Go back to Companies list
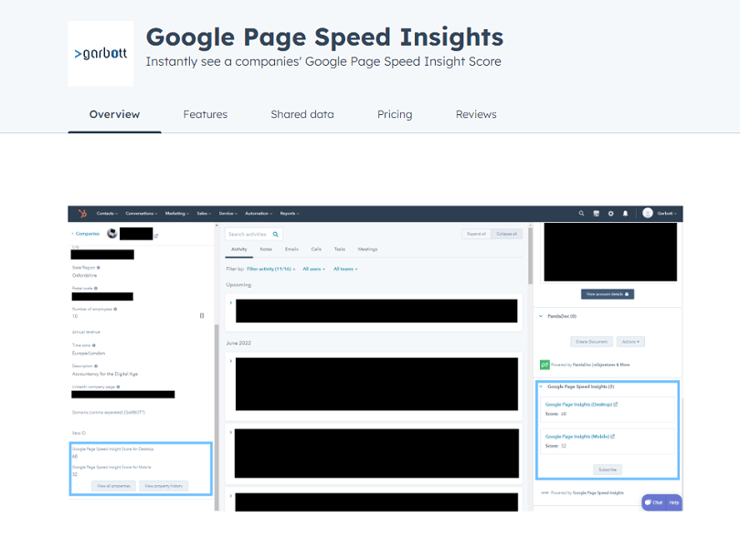Image resolution: width=740 pixels, height=560 pixels. pos(86,234)
